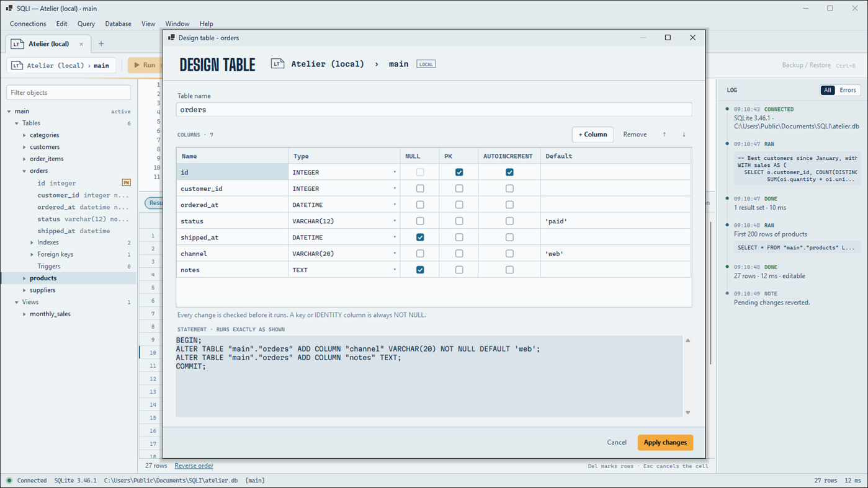Expand the Indexes node under orders
The image size is (868, 488).
[32, 242]
